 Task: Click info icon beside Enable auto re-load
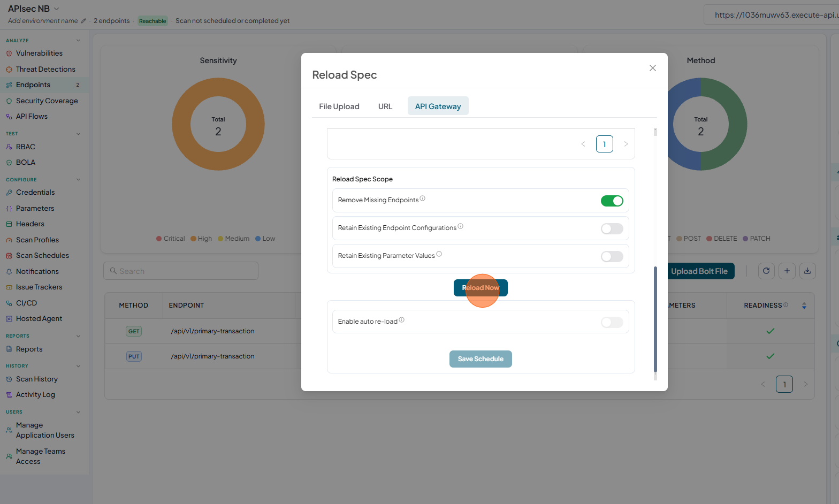point(402,320)
